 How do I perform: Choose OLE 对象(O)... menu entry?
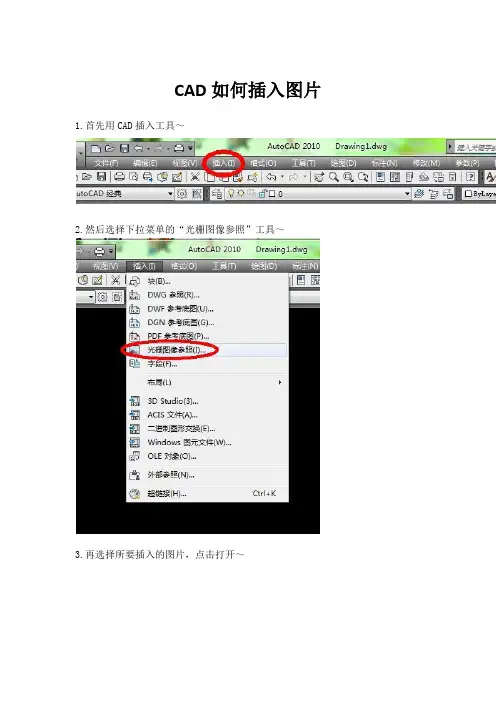(207, 456)
